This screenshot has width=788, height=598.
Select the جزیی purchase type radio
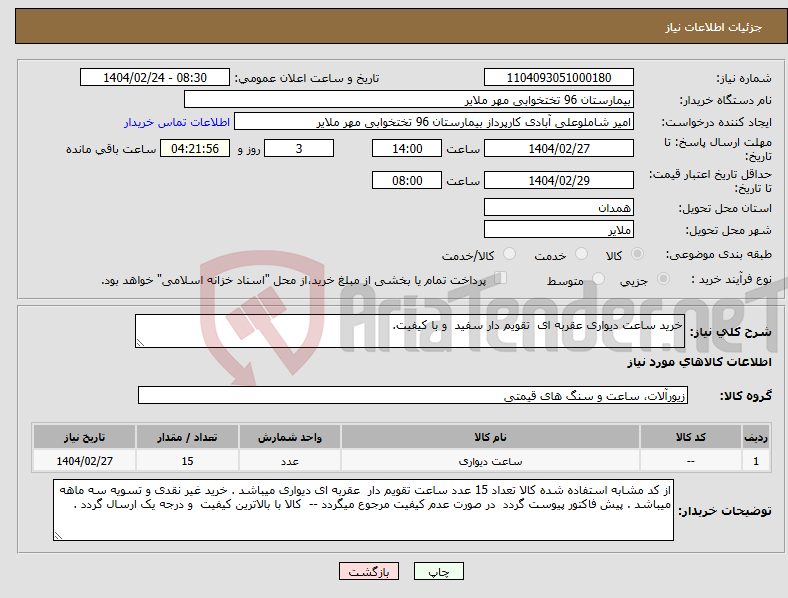[x=663, y=279]
